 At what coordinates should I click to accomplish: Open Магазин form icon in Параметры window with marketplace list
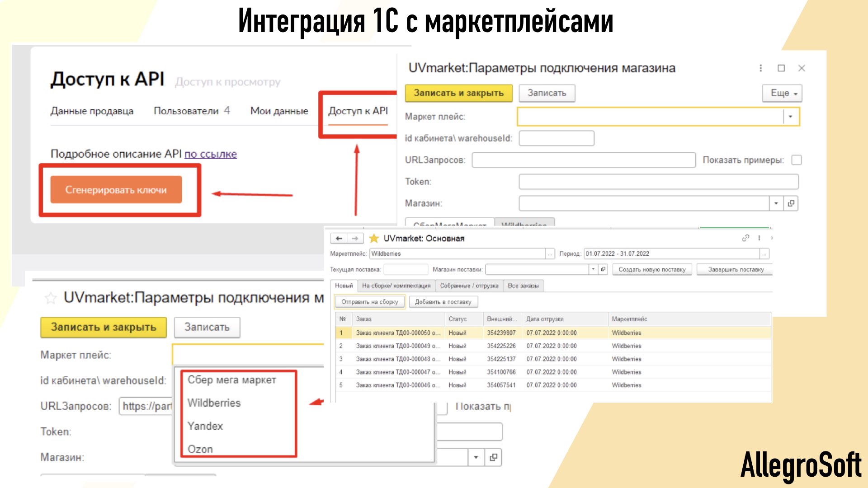(493, 457)
